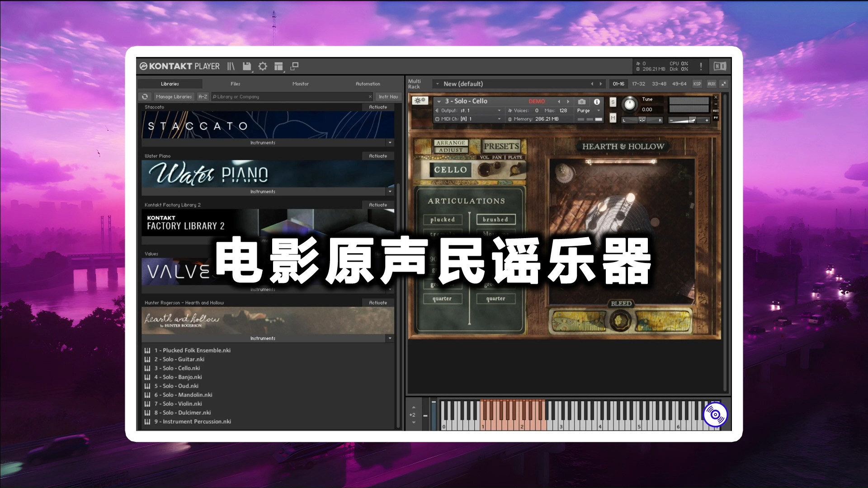Select rack page 33-48
The image size is (868, 488).
(x=659, y=84)
